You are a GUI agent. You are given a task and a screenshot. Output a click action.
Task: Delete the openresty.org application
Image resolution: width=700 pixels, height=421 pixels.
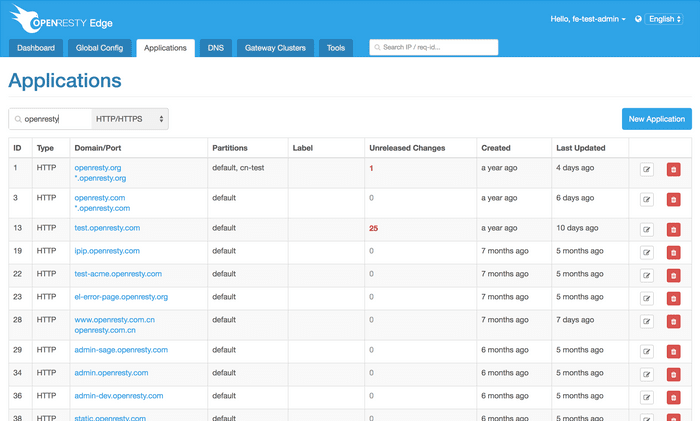coord(673,170)
